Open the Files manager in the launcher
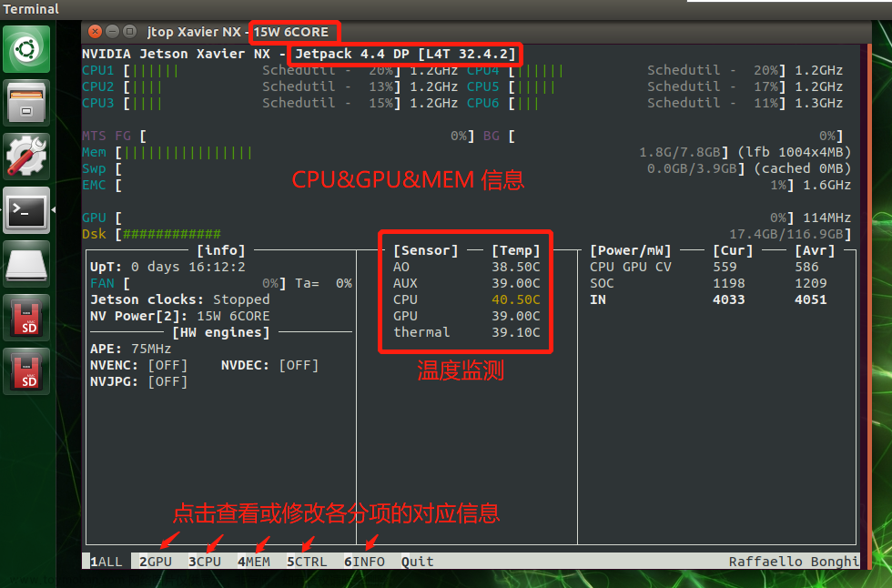Viewport: 892px width, 588px height. [26, 102]
